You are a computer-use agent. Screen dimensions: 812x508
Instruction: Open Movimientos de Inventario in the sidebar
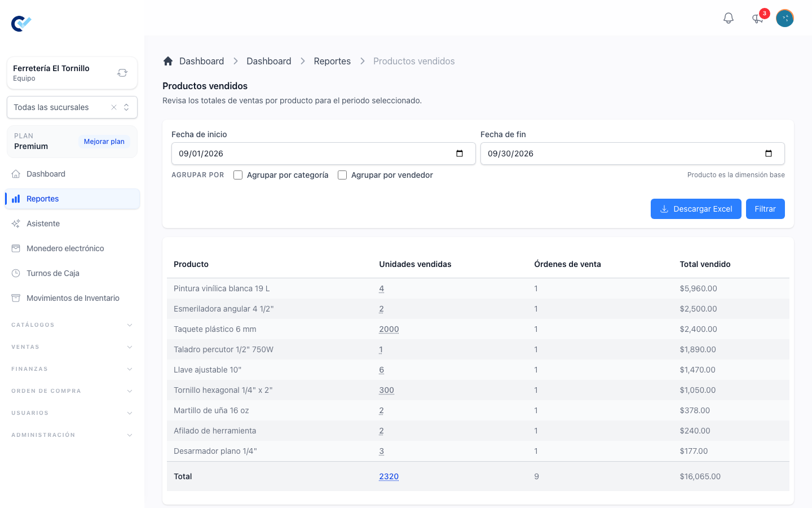click(x=72, y=298)
